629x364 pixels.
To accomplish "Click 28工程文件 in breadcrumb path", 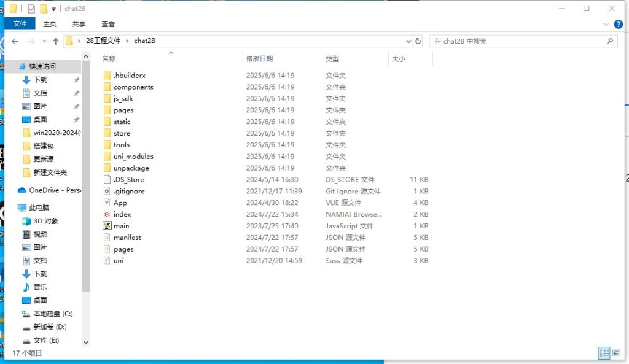I will click(x=103, y=41).
